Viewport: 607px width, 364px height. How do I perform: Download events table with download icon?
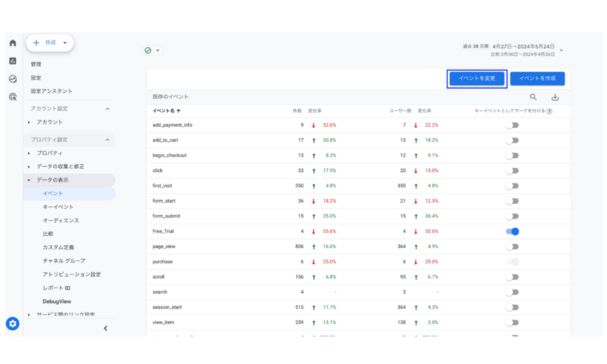[555, 97]
